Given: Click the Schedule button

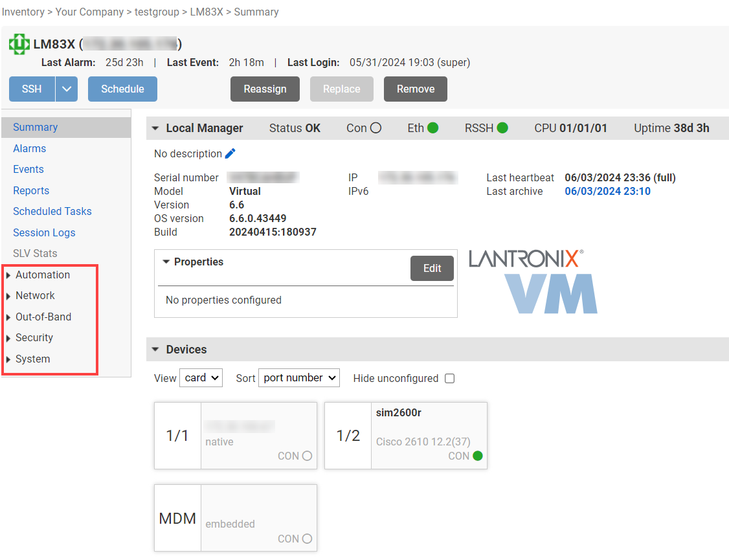Looking at the screenshot, I should [123, 89].
